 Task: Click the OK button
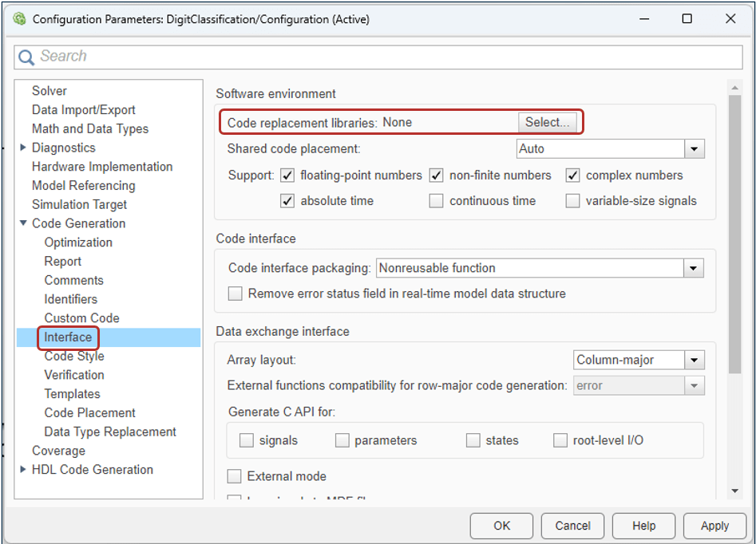tap(501, 526)
